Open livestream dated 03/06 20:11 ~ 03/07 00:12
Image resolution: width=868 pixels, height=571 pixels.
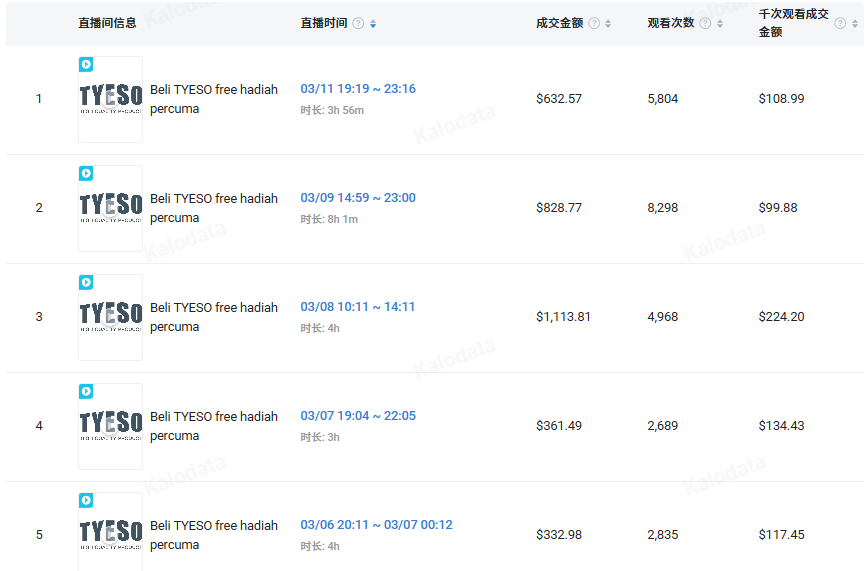click(x=376, y=525)
